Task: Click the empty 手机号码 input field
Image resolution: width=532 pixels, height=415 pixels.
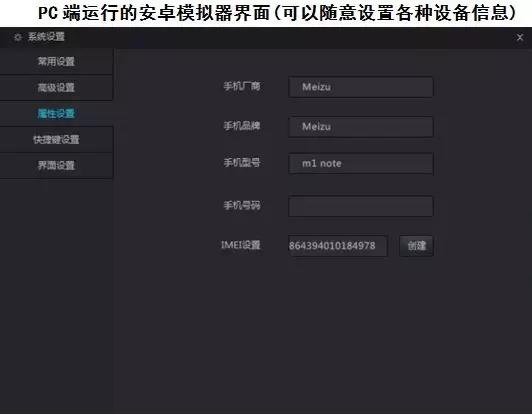Action: click(x=361, y=206)
